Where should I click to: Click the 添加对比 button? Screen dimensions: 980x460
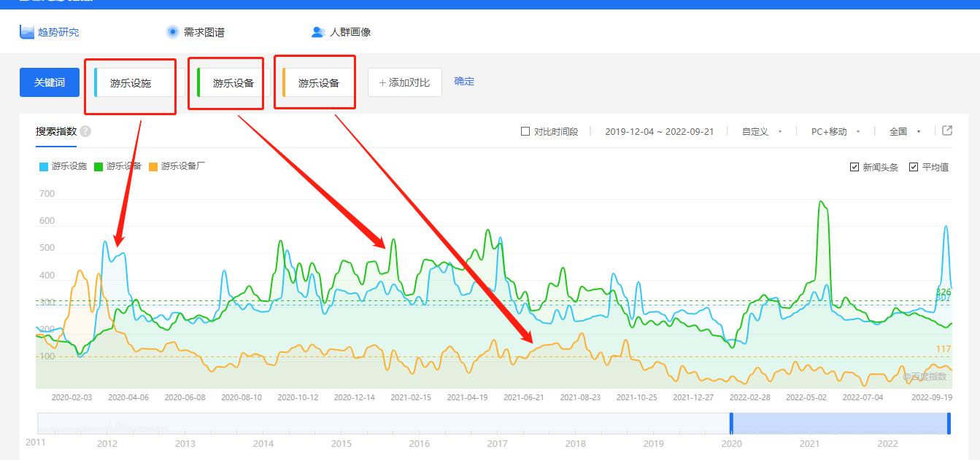point(404,82)
